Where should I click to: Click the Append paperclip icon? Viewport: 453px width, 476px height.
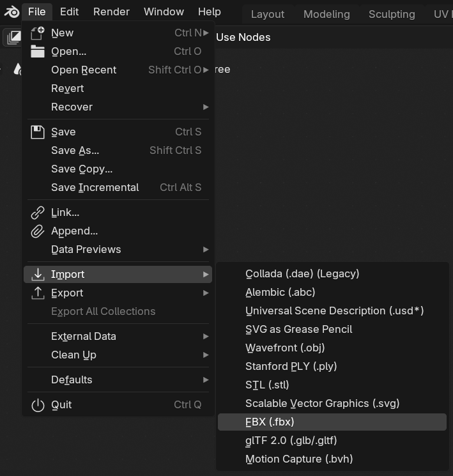tap(38, 231)
